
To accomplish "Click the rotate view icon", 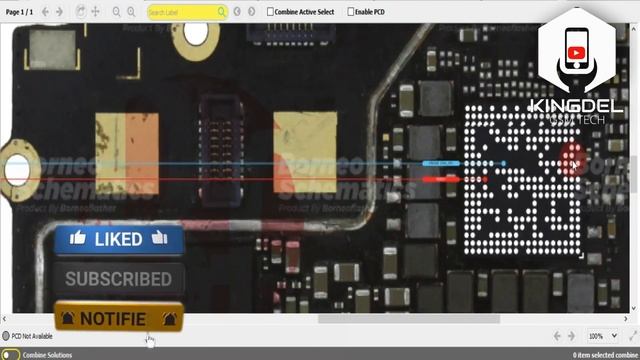I will (81, 12).
